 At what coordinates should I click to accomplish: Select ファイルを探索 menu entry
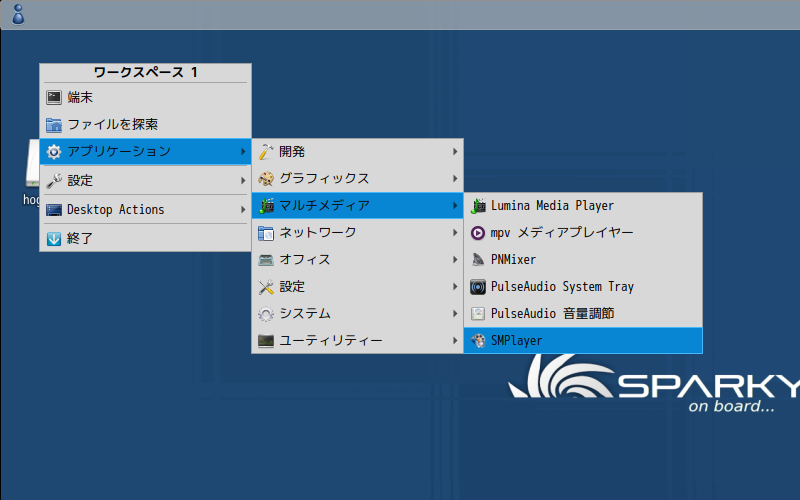tap(145, 124)
